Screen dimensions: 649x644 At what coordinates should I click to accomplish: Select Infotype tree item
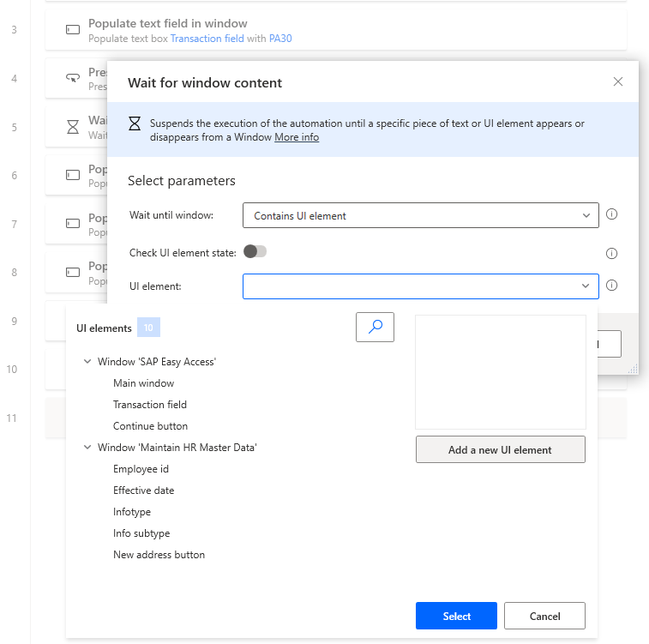[x=132, y=512]
